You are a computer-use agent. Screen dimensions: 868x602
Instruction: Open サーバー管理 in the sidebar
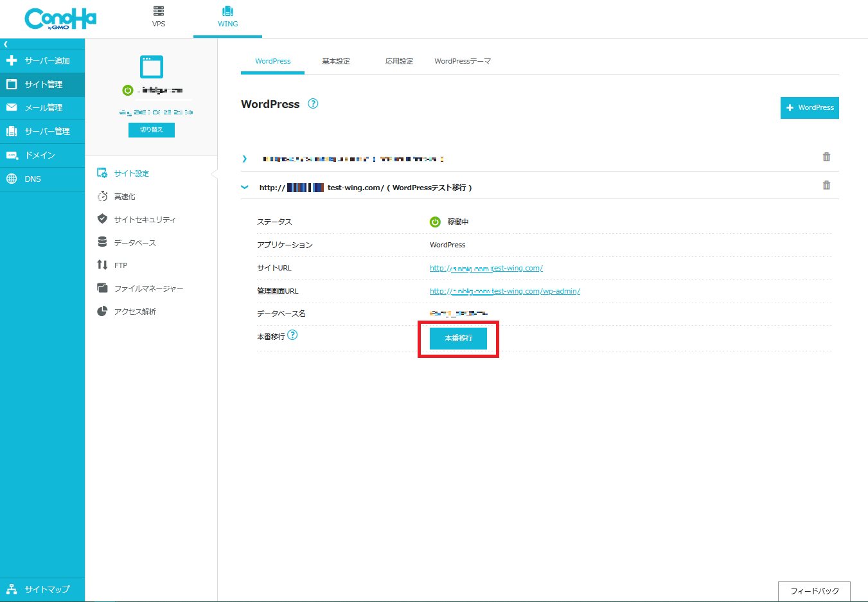[x=42, y=131]
